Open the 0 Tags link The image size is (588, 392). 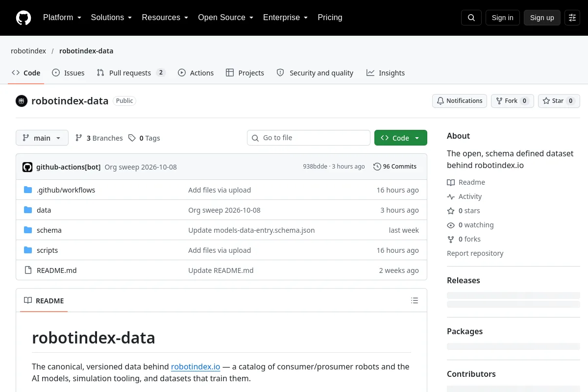[x=145, y=138]
